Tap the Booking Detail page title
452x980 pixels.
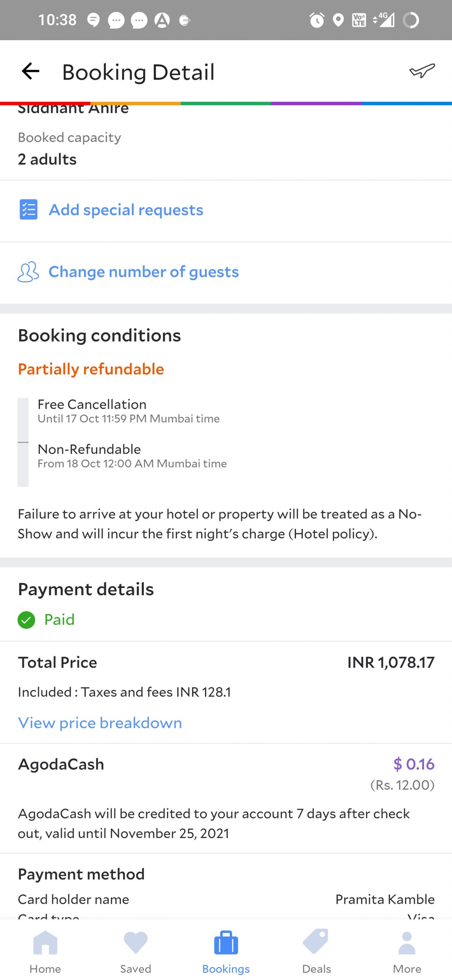pos(138,72)
